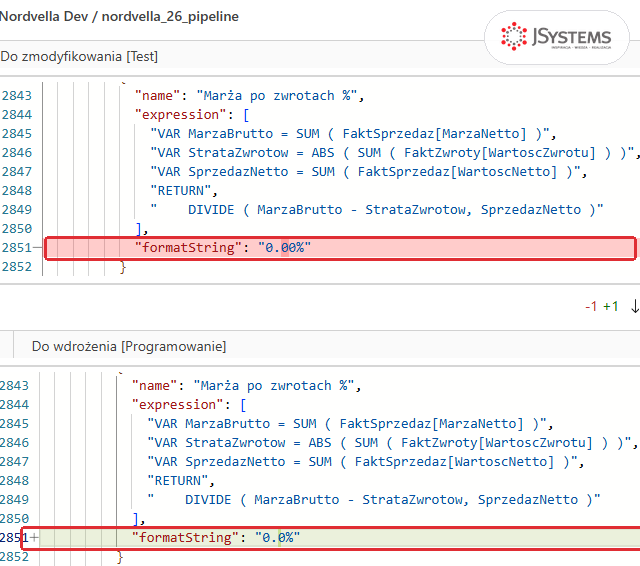This screenshot has height=566, width=640.
Task: Click "VAR StrataZwrotow" line in bottom pane
Action: pyautogui.click(x=392, y=442)
